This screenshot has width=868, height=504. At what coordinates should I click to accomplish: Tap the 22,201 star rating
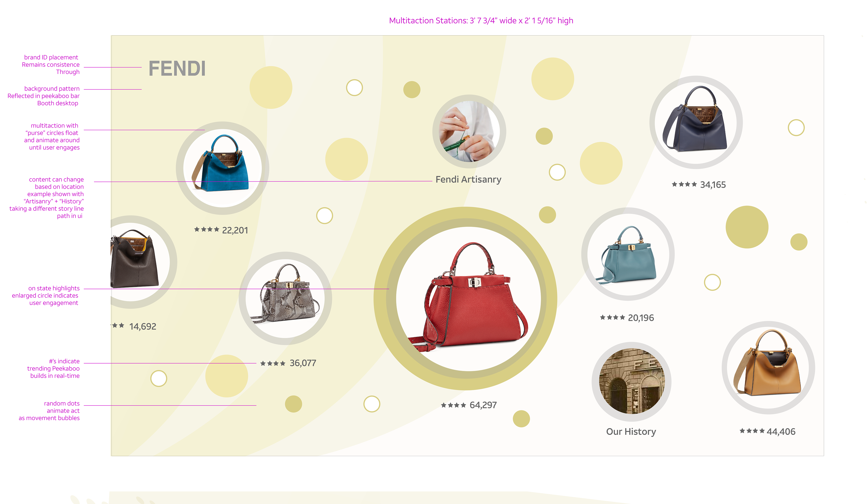(221, 230)
